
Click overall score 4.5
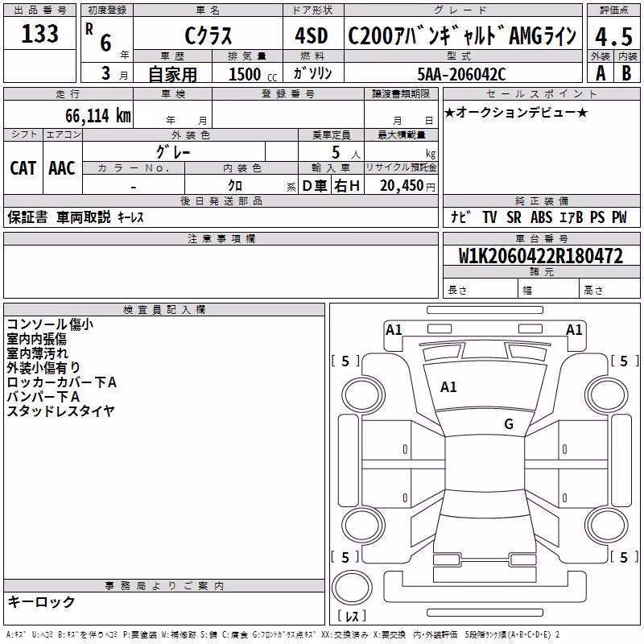[x=613, y=36]
